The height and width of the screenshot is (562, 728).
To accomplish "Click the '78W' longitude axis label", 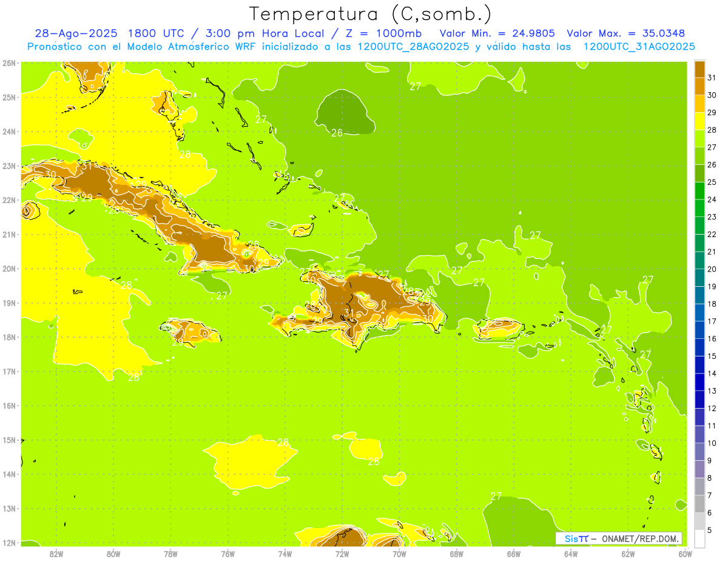I will pos(170,554).
